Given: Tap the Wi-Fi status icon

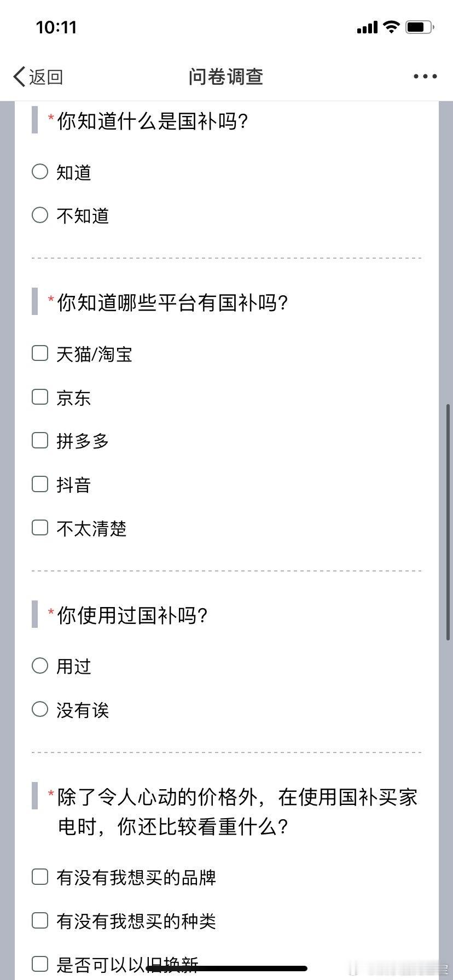Looking at the screenshot, I should (391, 27).
